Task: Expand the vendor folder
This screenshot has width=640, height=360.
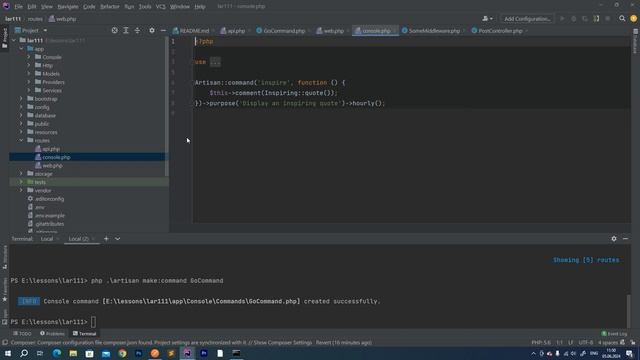Action: click(21, 190)
